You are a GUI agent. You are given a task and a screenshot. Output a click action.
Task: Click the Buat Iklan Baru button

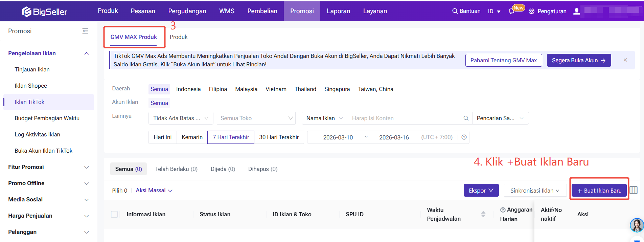pyautogui.click(x=599, y=191)
